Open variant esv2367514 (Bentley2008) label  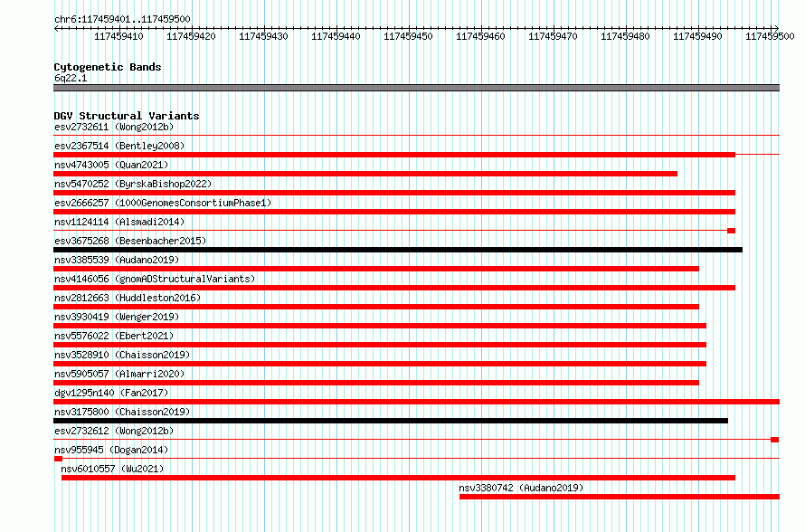tap(119, 146)
